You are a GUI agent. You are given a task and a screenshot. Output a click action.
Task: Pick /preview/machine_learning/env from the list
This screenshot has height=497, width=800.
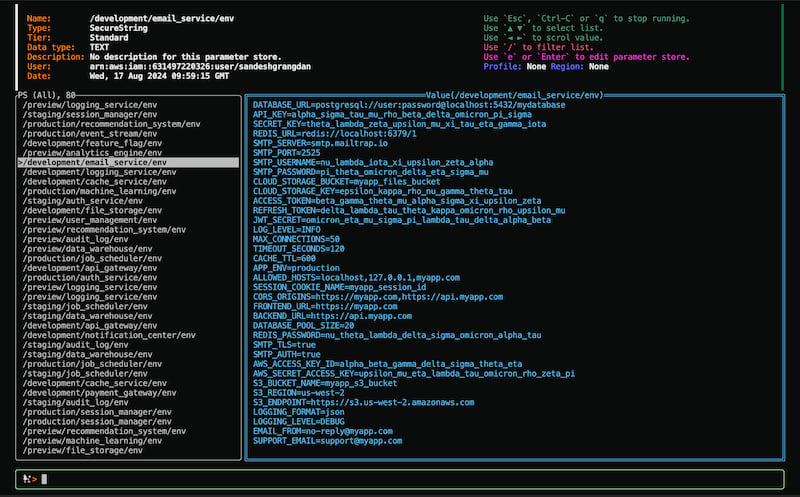click(92, 441)
